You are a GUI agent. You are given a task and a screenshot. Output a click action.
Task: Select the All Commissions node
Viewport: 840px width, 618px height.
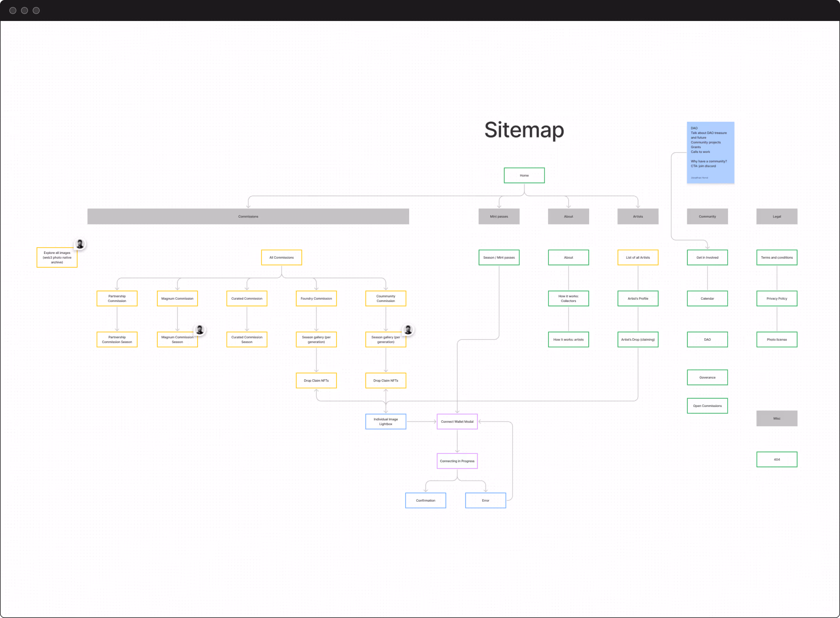point(281,257)
